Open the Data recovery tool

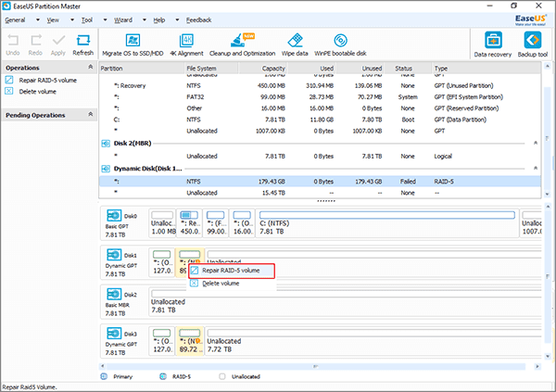coord(492,44)
